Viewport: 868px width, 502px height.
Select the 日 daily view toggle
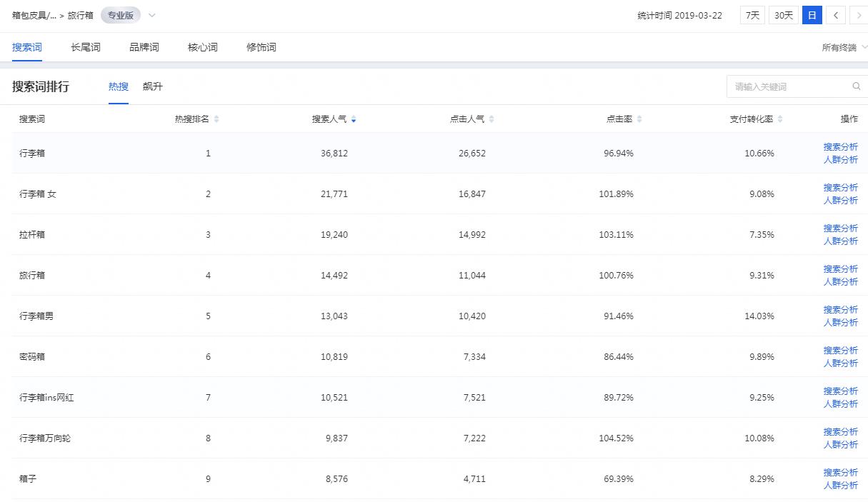[x=812, y=14]
